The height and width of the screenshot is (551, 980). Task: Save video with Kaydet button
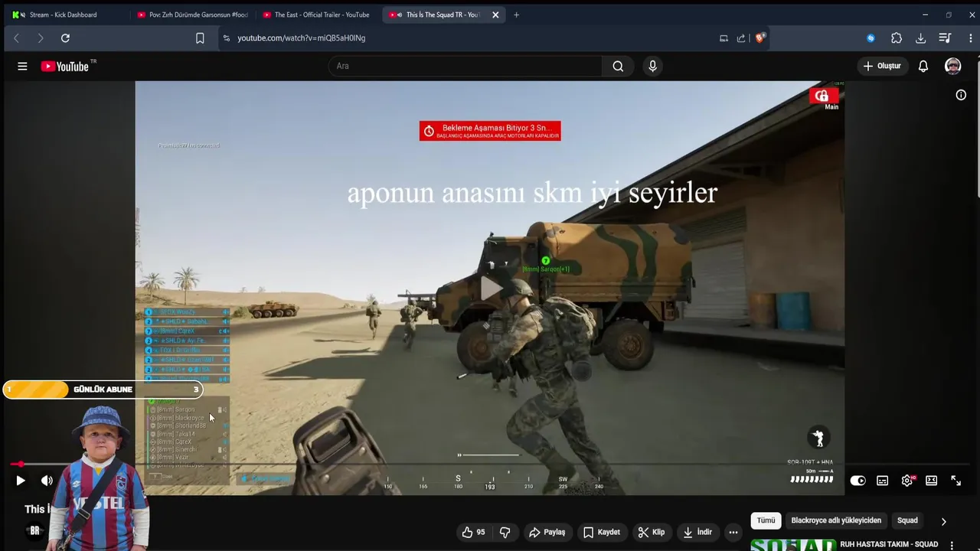coord(602,532)
